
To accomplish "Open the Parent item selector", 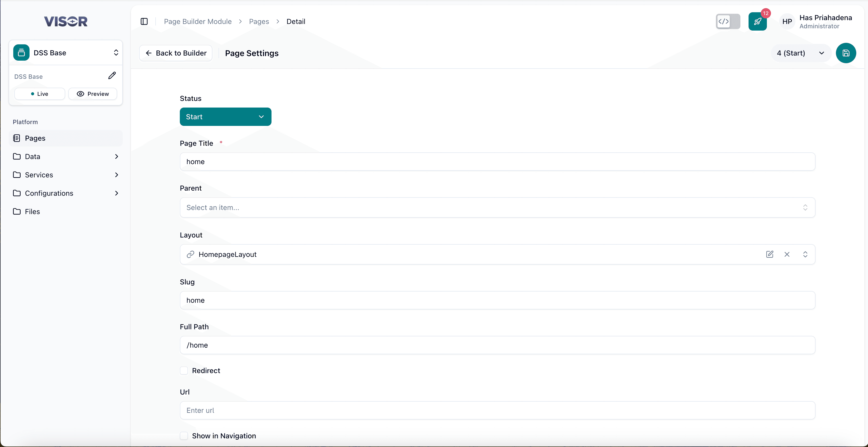I will pyautogui.click(x=497, y=207).
